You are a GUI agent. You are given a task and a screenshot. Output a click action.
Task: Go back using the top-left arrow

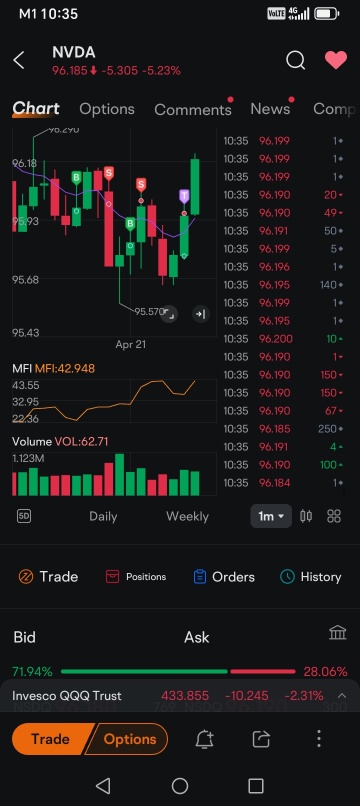(x=19, y=61)
